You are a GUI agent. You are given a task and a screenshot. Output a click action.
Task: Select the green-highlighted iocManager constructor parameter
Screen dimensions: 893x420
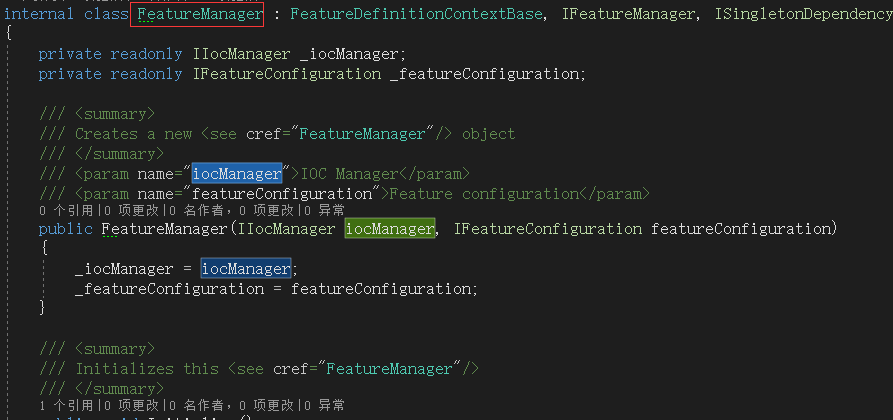click(x=390, y=229)
